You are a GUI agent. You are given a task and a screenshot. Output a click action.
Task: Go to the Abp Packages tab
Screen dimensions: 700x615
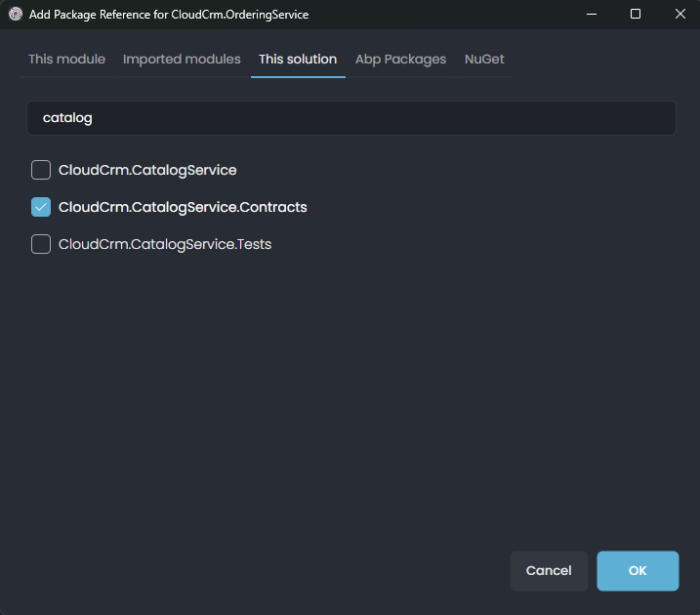tap(400, 60)
